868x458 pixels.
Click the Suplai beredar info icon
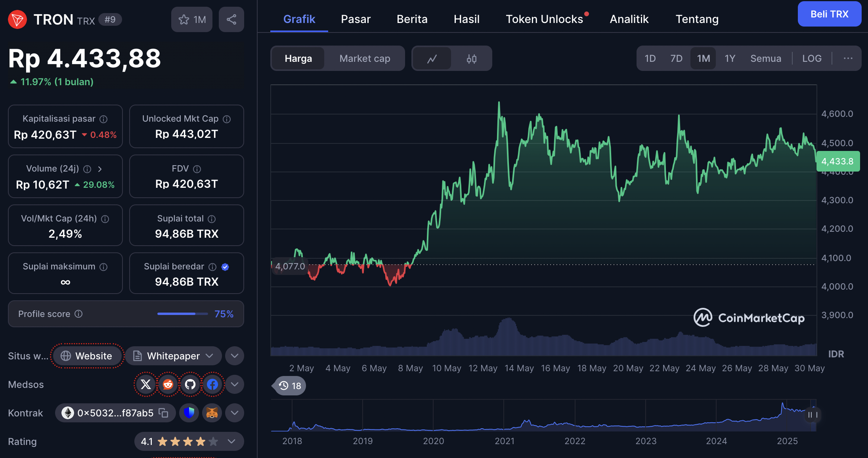[x=212, y=267]
